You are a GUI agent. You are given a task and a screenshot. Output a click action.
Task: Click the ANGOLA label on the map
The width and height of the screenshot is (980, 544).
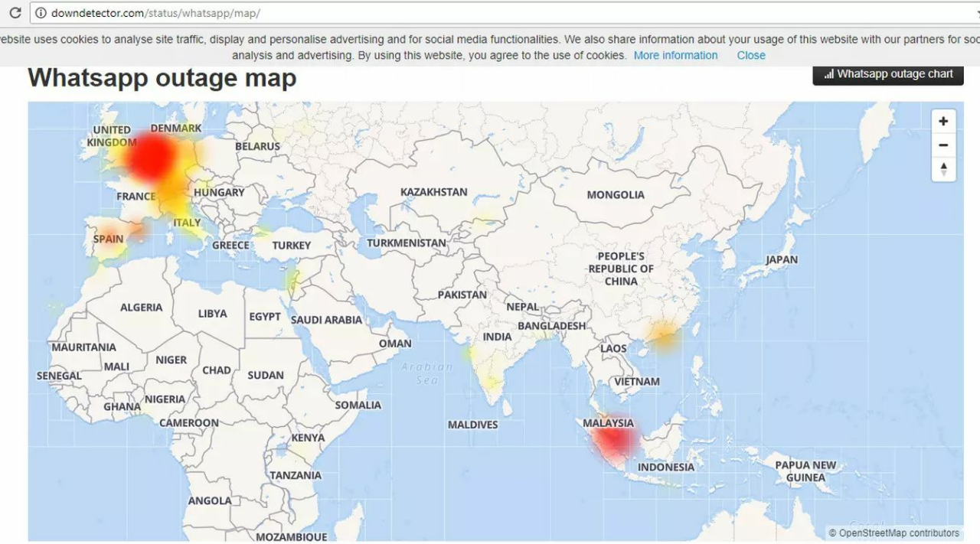pyautogui.click(x=210, y=501)
